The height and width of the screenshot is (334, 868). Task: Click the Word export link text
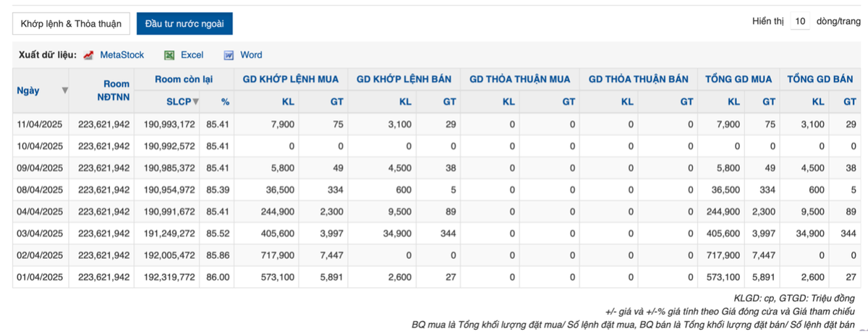pyautogui.click(x=251, y=55)
